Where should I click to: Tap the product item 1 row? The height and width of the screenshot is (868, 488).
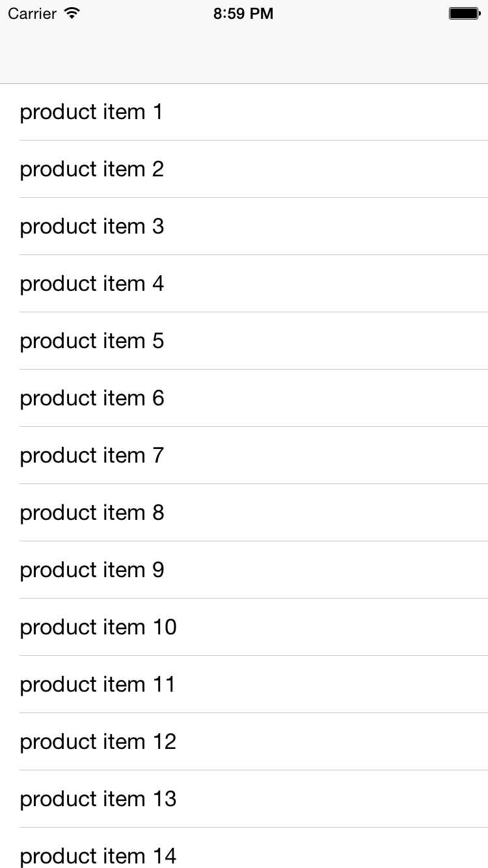(x=91, y=112)
